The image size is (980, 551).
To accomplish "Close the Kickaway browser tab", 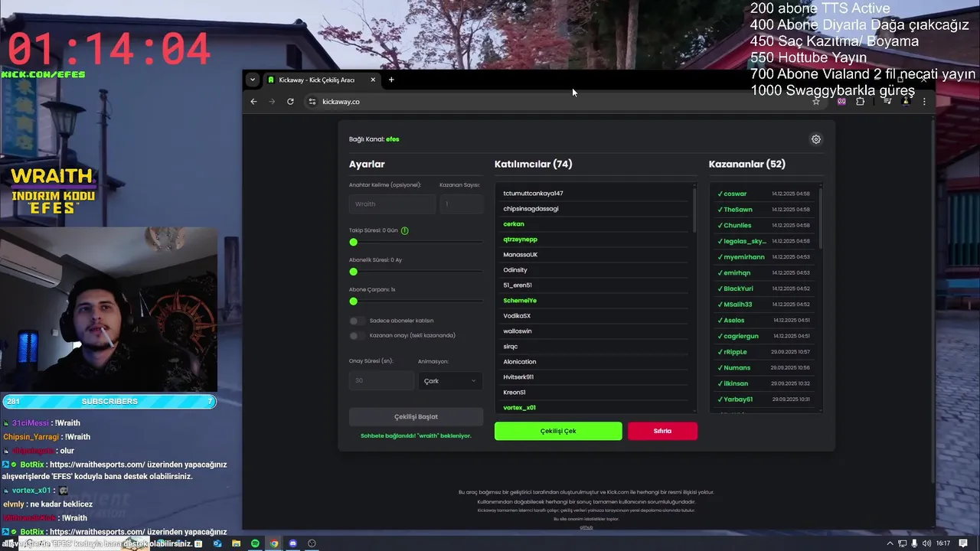I will pyautogui.click(x=373, y=80).
